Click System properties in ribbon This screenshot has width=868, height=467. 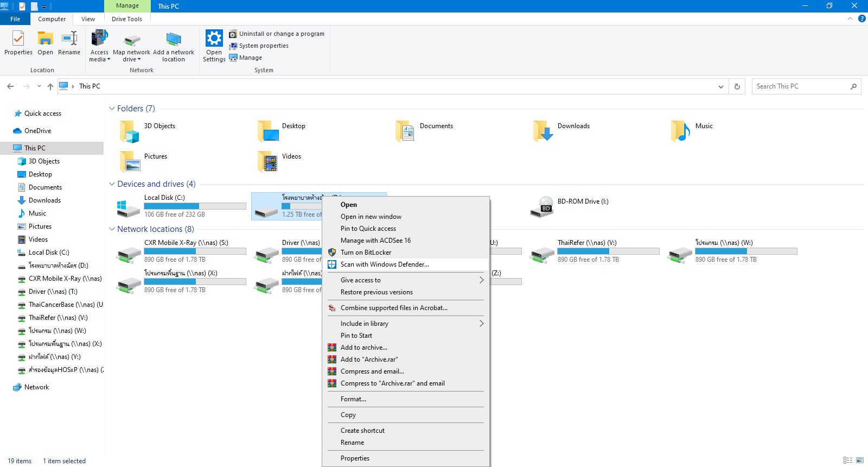point(259,46)
